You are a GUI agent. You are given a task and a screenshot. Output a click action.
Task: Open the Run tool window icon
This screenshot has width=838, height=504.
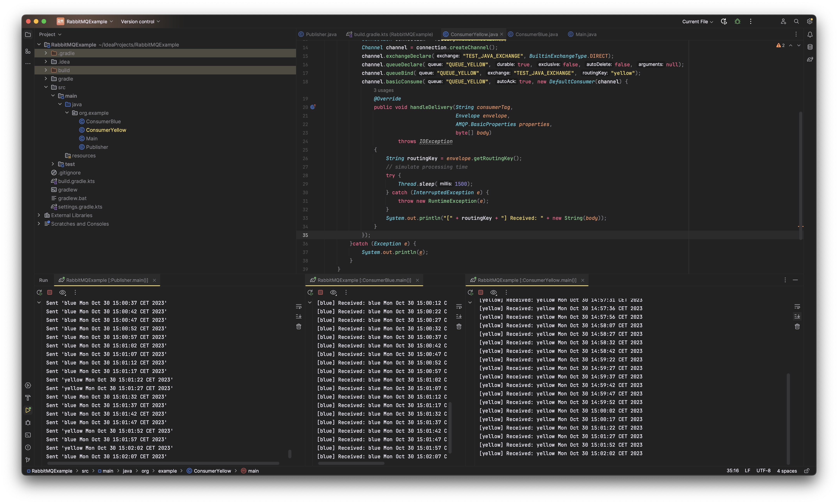pyautogui.click(x=28, y=410)
